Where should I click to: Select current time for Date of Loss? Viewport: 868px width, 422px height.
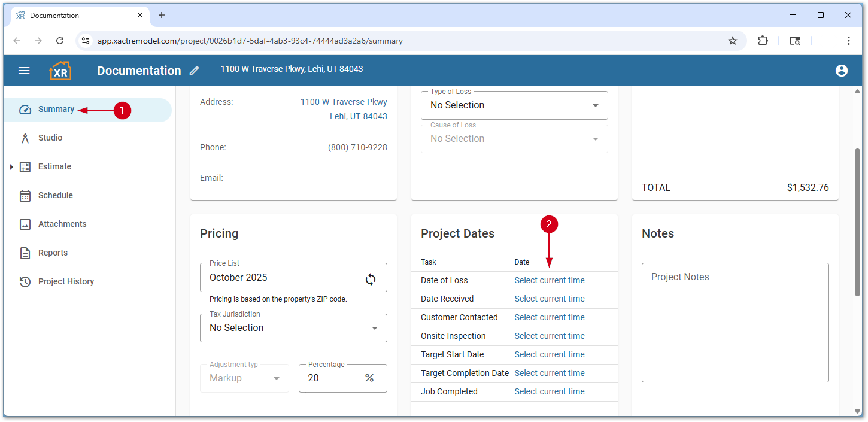click(x=549, y=280)
